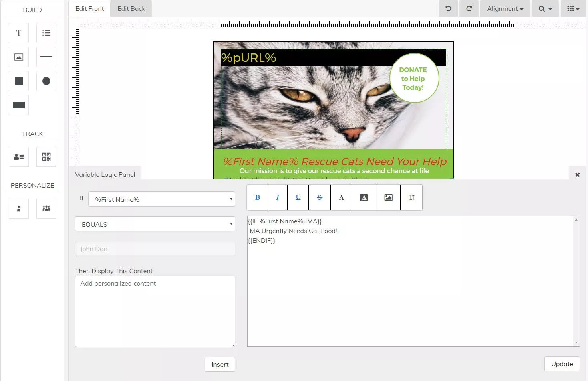The image size is (588, 381).
Task: Insert an image element from the Build panel
Action: pyautogui.click(x=18, y=57)
